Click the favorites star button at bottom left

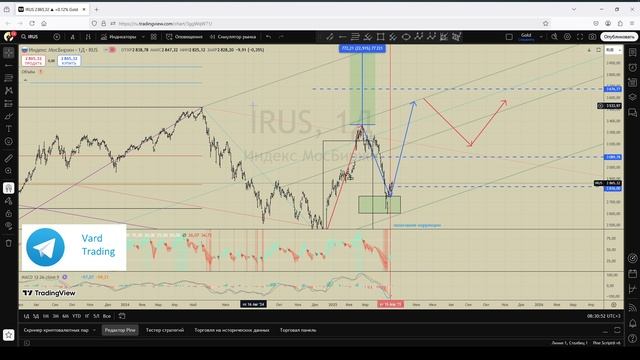pyautogui.click(x=9, y=335)
